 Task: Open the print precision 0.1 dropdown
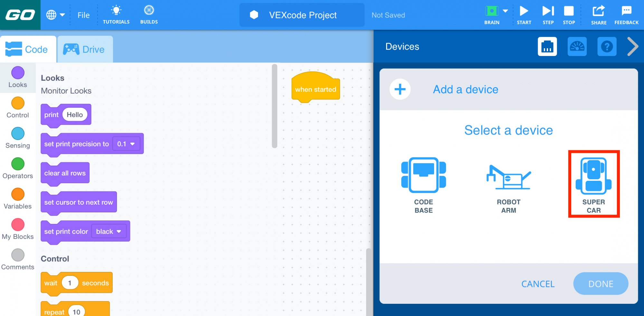[x=126, y=144]
